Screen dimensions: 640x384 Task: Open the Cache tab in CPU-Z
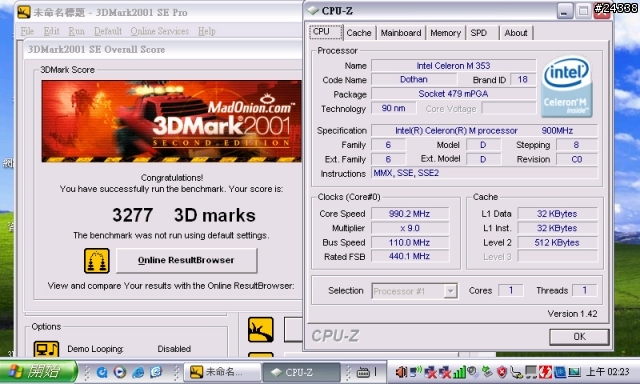tap(359, 33)
